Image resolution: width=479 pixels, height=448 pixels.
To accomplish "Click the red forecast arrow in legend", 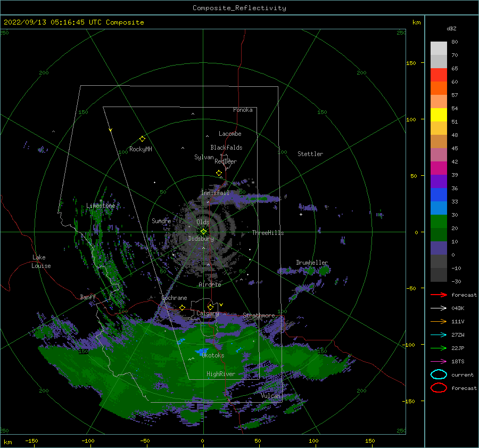I will point(439,295).
